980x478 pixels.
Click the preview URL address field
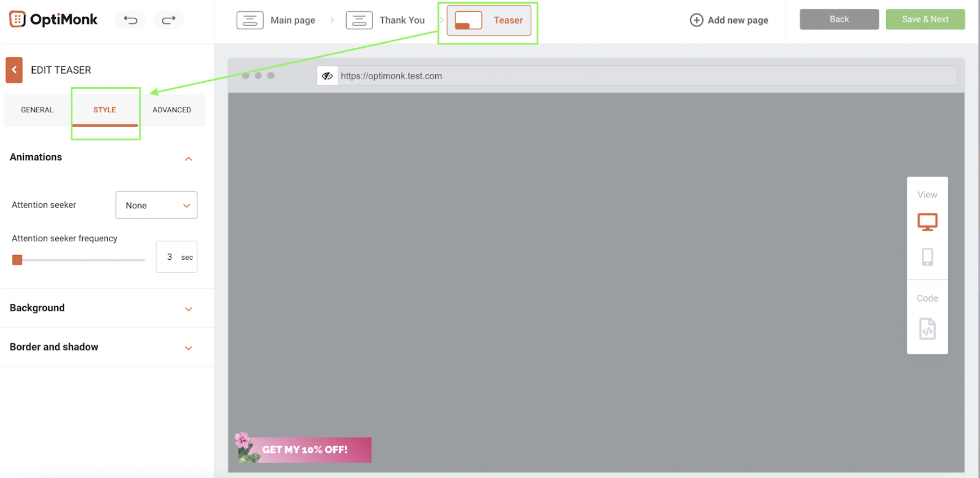click(647, 76)
